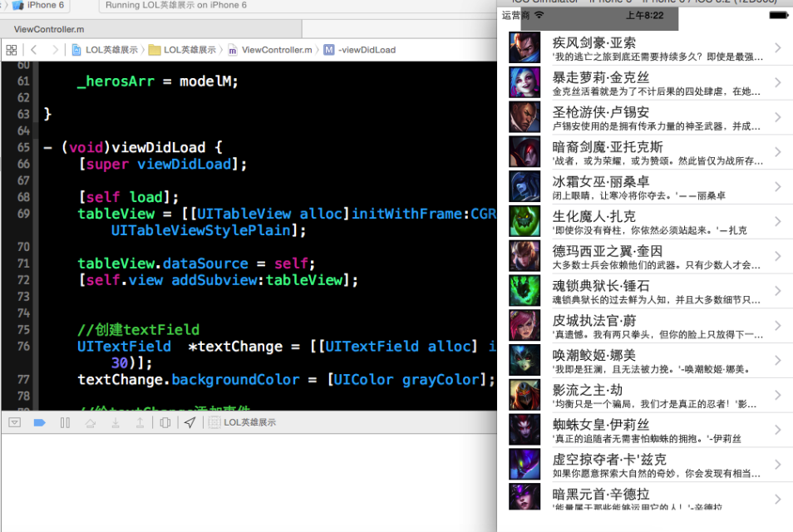Select the iPhone 6 scheme destination

pyautogui.click(x=38, y=5)
